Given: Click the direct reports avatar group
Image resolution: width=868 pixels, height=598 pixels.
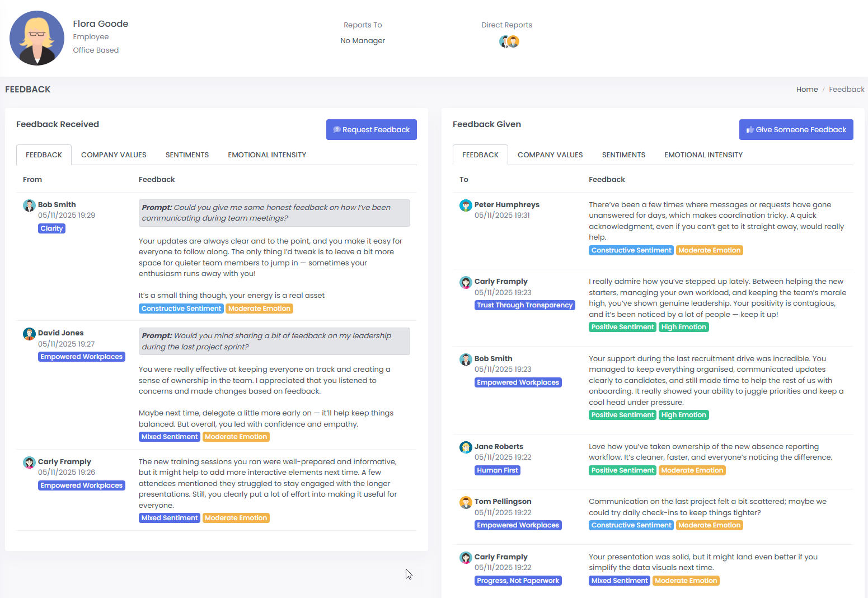Looking at the screenshot, I should pyautogui.click(x=509, y=41).
